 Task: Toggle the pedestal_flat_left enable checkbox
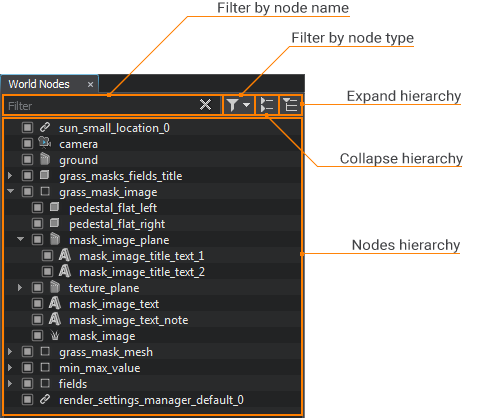[x=37, y=208]
